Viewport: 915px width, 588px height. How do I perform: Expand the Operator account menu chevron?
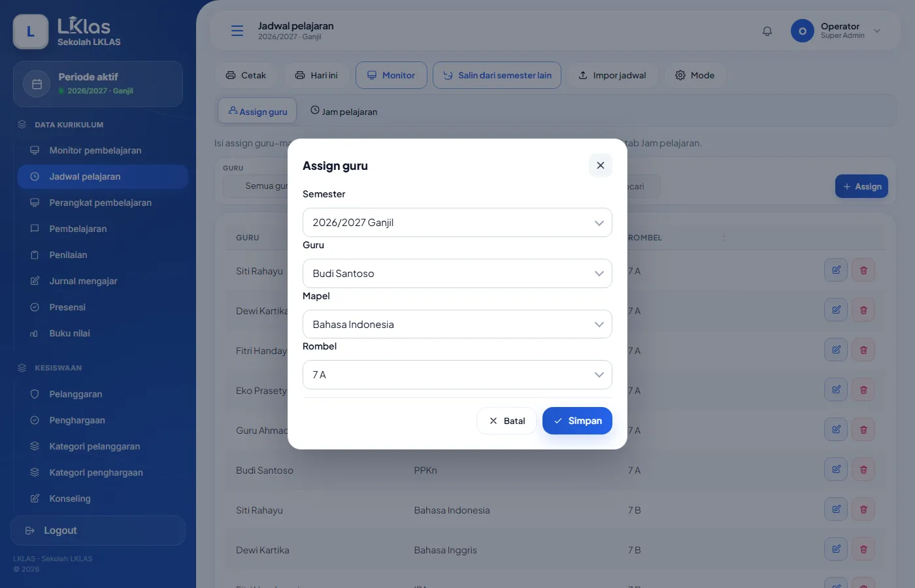tap(877, 31)
